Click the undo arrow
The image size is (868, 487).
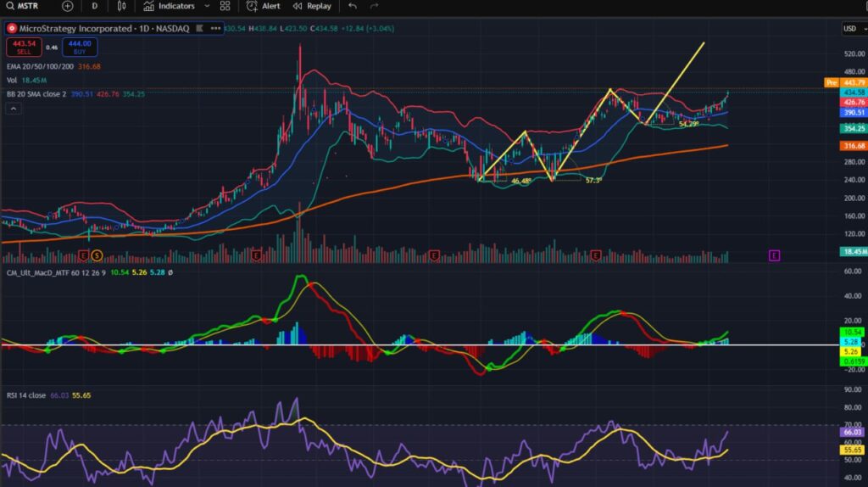point(353,6)
